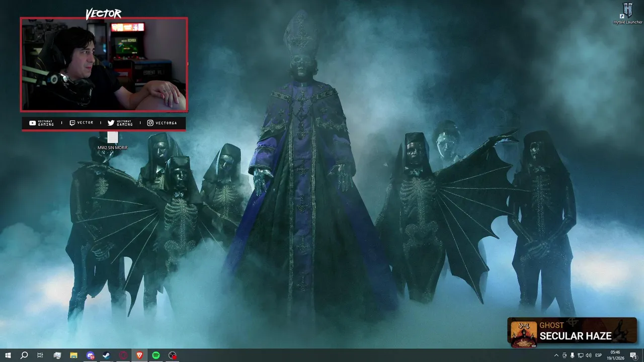Open the Hytale Launcher desktop shortcut
The height and width of the screenshot is (362, 644).
(627, 13)
